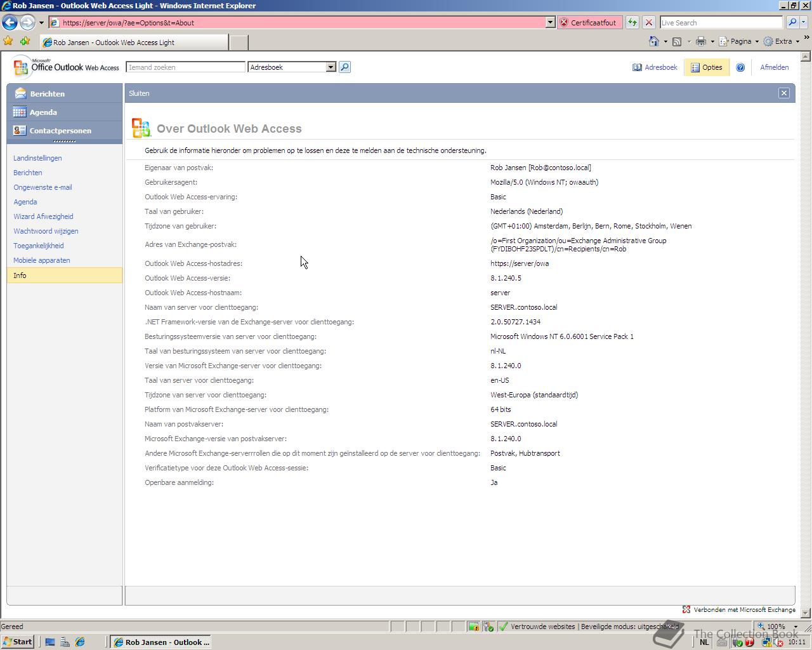The image size is (812, 650).
Task: Expand the Print options dropdown arrow
Action: click(712, 42)
